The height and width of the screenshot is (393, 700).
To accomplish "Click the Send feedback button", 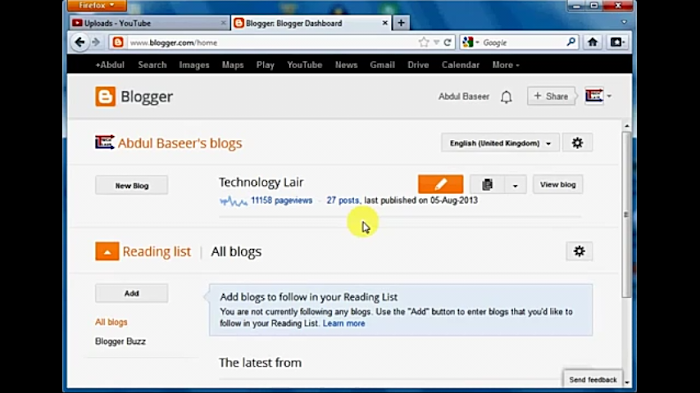I will 592,380.
